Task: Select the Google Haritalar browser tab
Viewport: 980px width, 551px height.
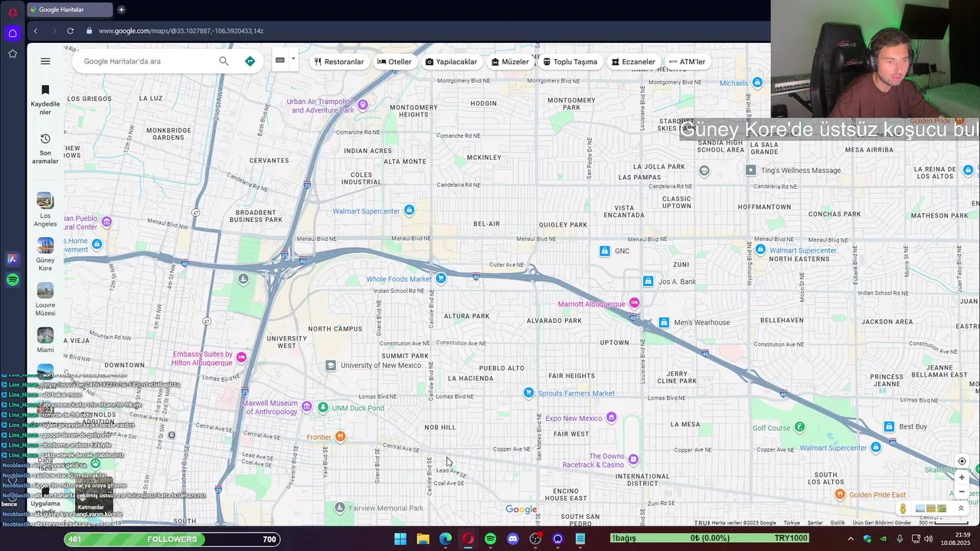Action: [x=69, y=10]
